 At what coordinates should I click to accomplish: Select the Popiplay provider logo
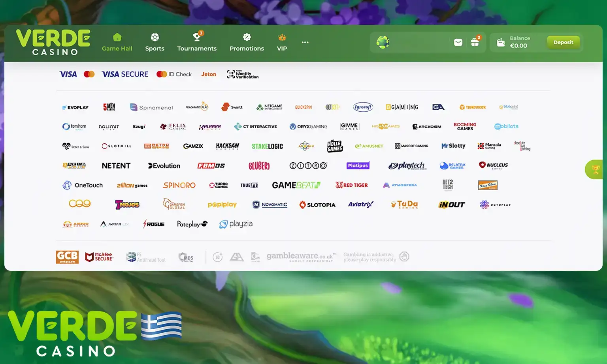click(x=222, y=205)
